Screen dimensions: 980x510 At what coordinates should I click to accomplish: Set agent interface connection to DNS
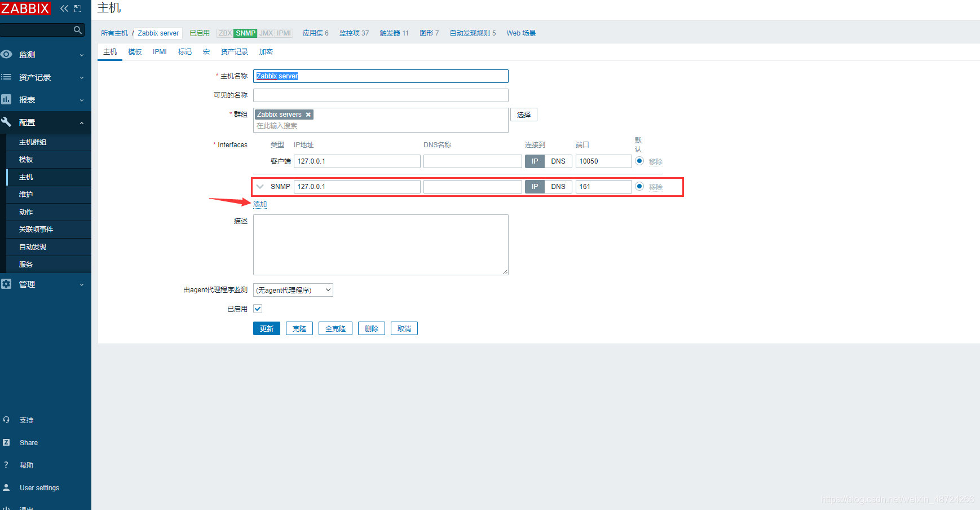(558, 161)
